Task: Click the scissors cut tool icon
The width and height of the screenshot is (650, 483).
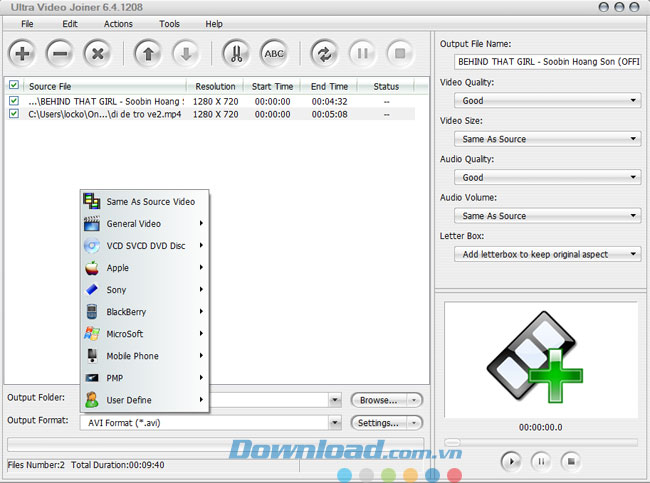Action: (x=236, y=53)
